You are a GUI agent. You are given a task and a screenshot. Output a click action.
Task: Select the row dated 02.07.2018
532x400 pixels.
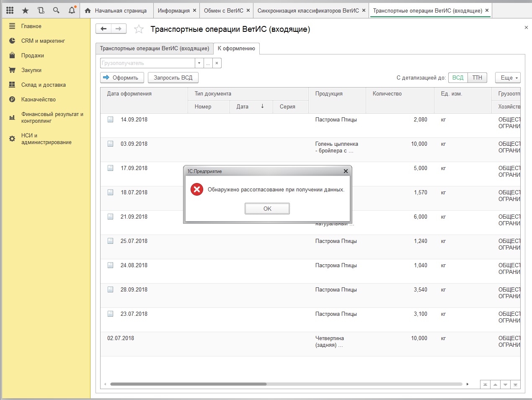[310, 344]
